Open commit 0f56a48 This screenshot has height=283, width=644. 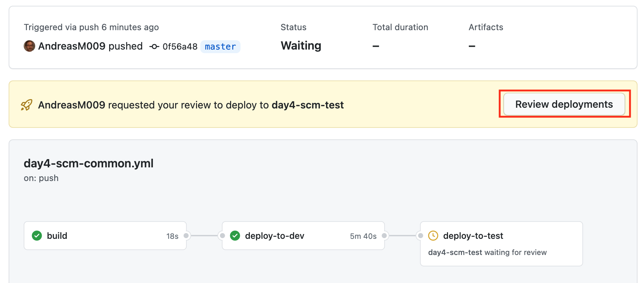180,47
